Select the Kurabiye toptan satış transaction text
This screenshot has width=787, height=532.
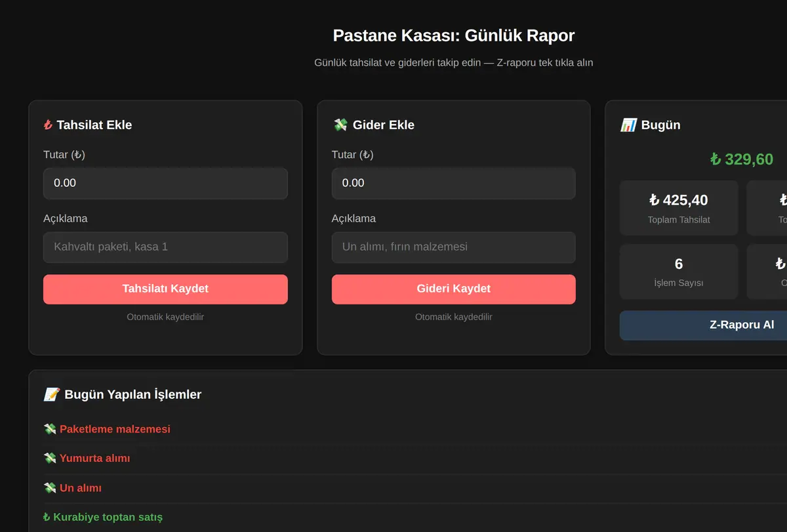[x=108, y=517]
